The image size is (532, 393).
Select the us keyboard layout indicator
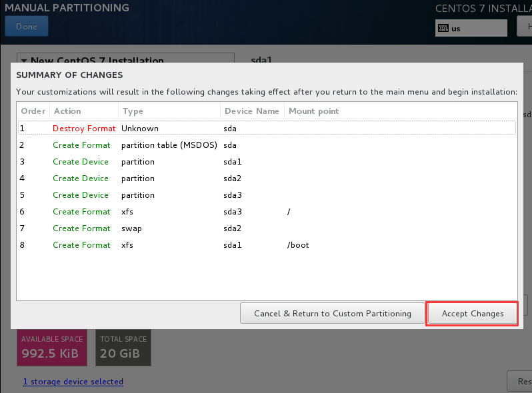coord(471,28)
